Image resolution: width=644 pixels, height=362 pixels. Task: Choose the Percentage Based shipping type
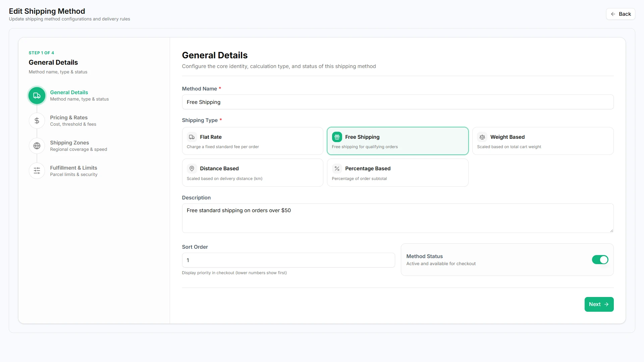[398, 173]
